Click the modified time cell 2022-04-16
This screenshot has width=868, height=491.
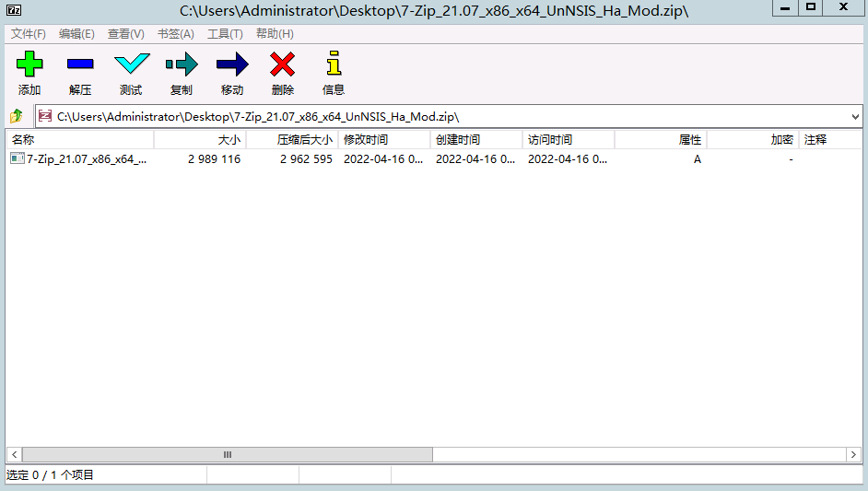[383, 158]
